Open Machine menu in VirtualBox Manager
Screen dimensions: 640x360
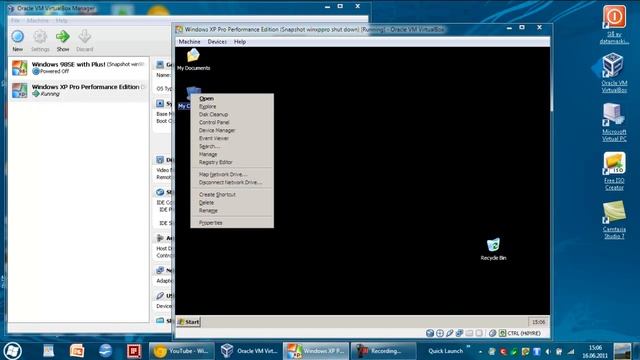(38, 20)
